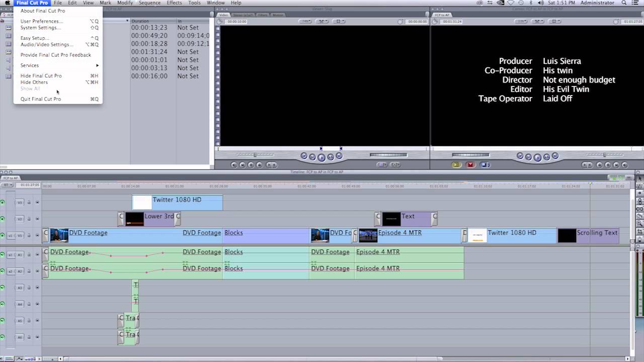Select User Preferences from the menu
The image size is (644, 362).
pyautogui.click(x=58, y=21)
